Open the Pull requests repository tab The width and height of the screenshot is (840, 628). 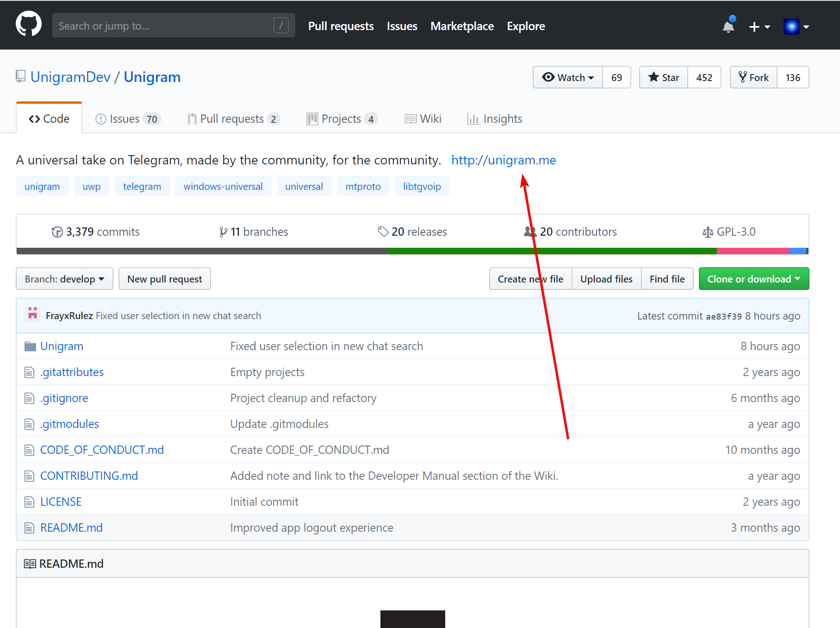click(x=233, y=119)
